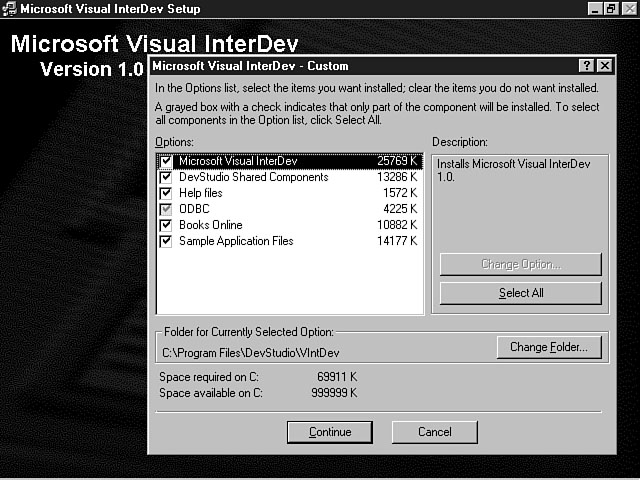Uncheck the Help files checkbox

coord(166,193)
